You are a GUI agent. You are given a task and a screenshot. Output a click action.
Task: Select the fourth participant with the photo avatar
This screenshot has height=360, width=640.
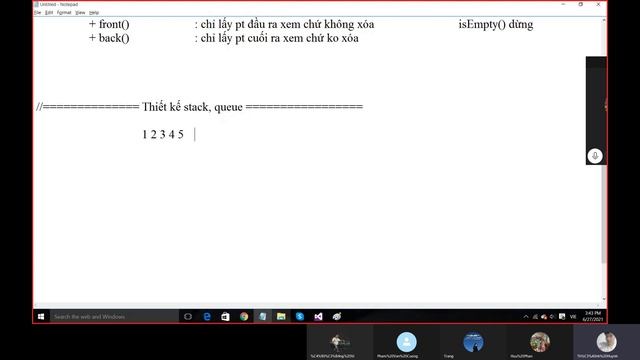click(x=540, y=343)
